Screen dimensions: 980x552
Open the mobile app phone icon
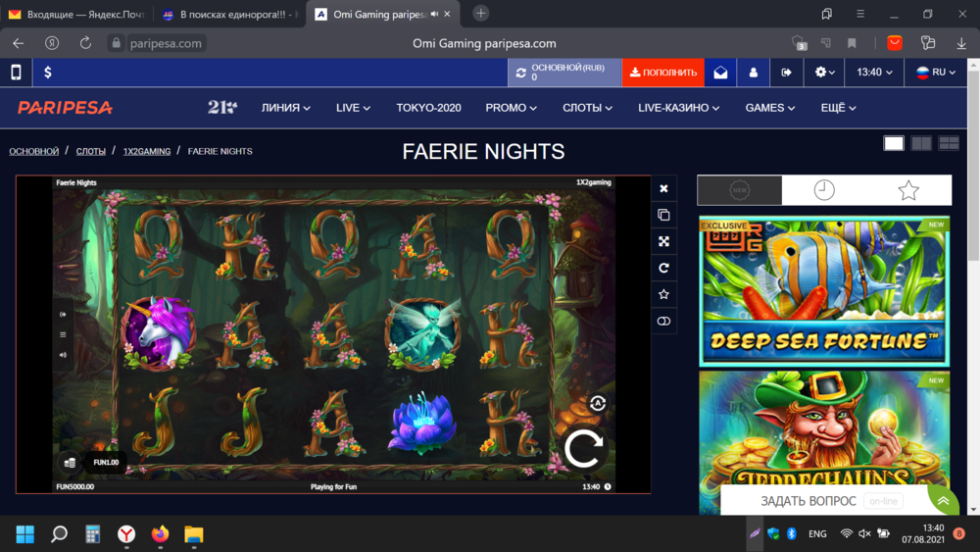16,73
